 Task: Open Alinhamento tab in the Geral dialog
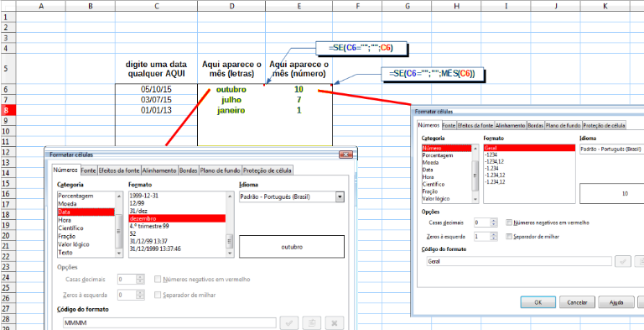coord(511,125)
